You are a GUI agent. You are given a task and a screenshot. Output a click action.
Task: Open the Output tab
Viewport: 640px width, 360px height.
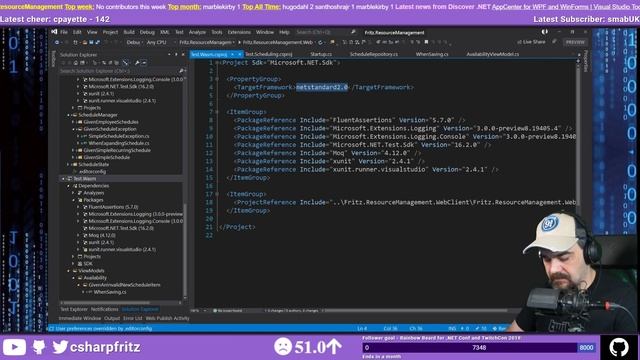(112, 318)
